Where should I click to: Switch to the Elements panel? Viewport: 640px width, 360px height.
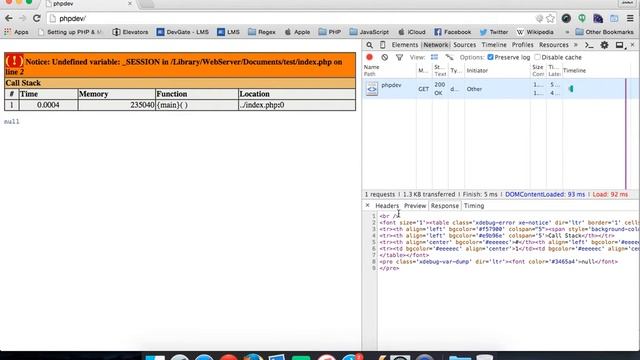405,45
